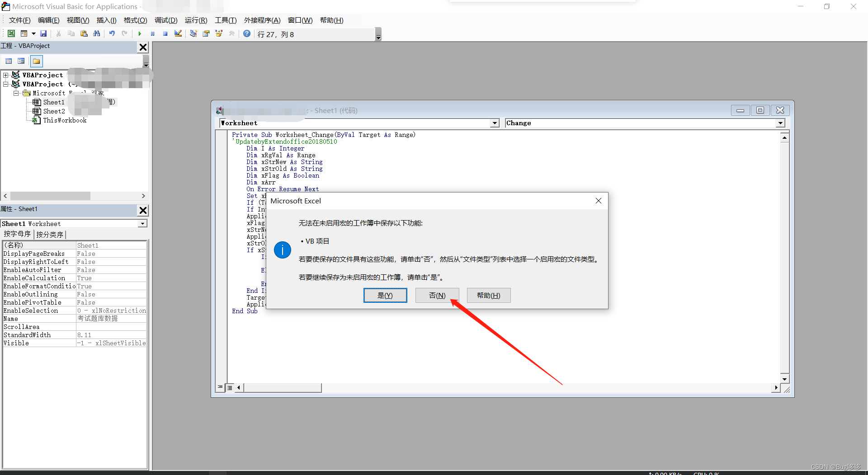Click the Cut scissors toolbar icon

pos(58,34)
